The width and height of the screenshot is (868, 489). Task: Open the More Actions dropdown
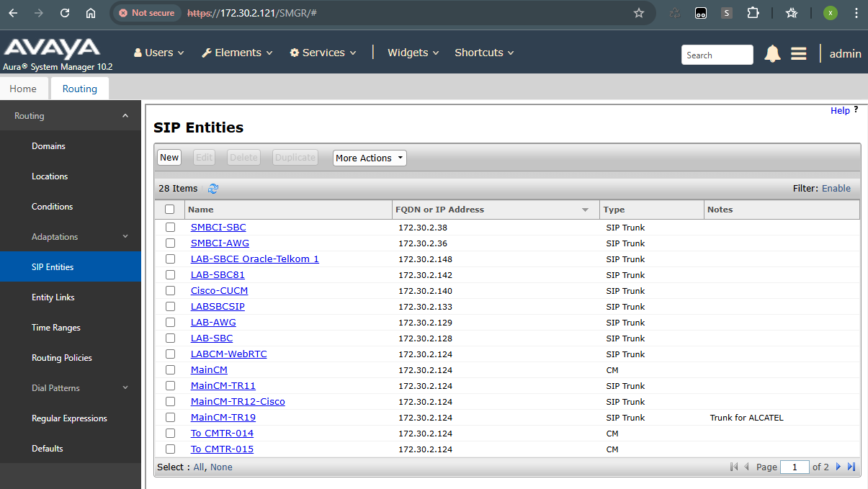pyautogui.click(x=370, y=158)
